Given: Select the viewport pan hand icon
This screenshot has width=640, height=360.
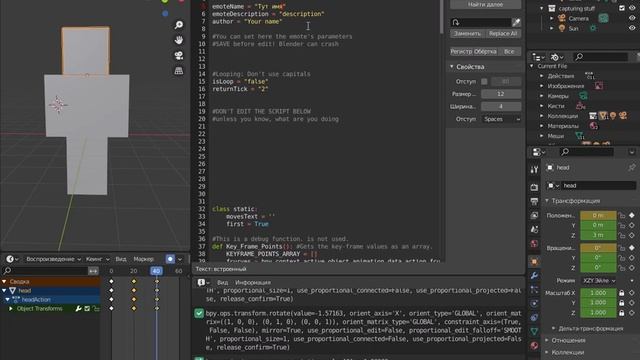Looking at the screenshot, I should [178, 40].
